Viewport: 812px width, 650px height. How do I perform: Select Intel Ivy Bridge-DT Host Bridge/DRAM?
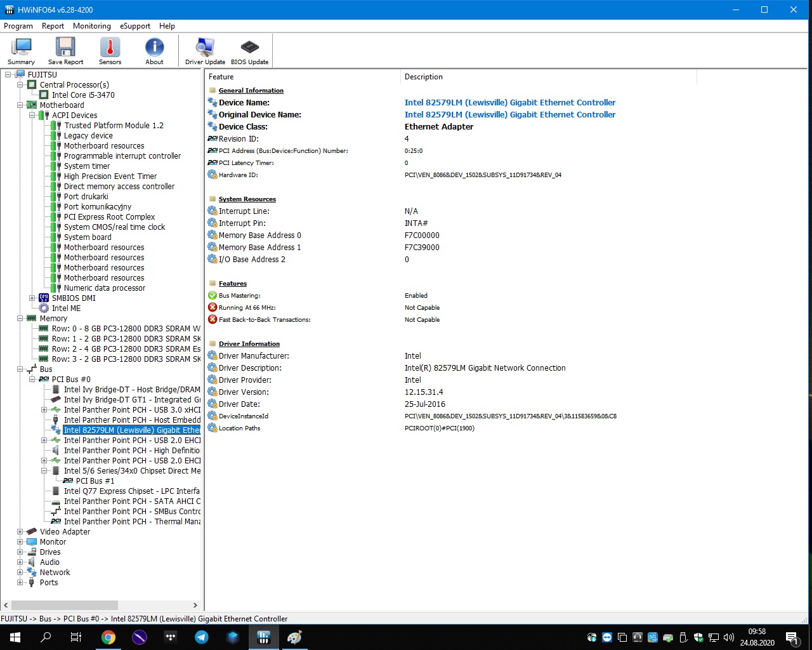[x=132, y=390]
